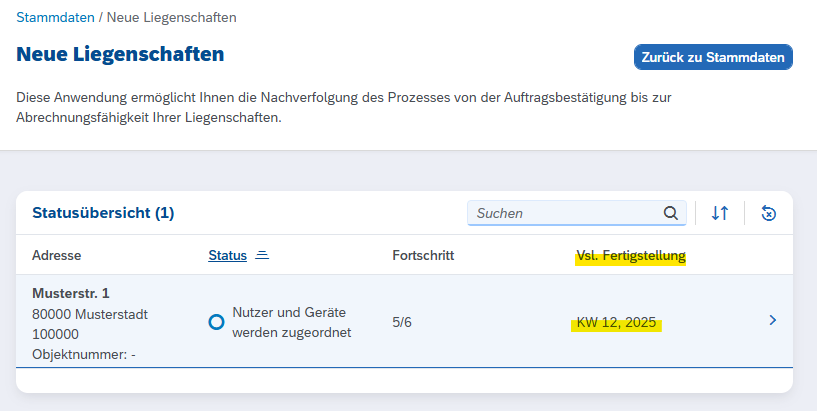This screenshot has width=817, height=411.
Task: Click the reset table settings icon
Action: point(768,213)
